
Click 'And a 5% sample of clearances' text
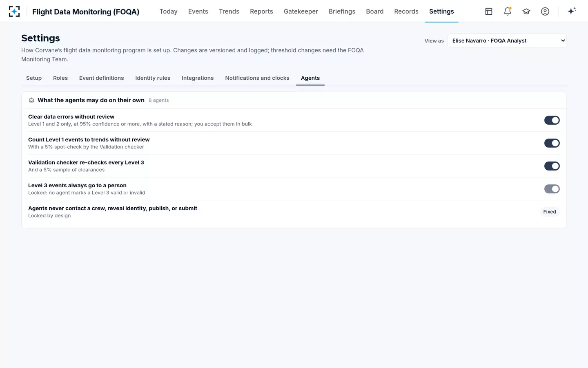[x=66, y=170]
